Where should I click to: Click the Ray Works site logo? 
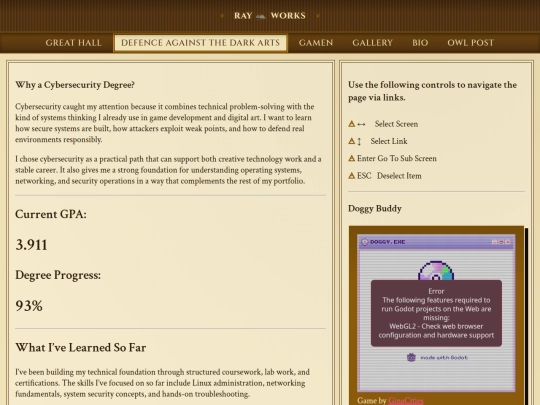coord(270,16)
